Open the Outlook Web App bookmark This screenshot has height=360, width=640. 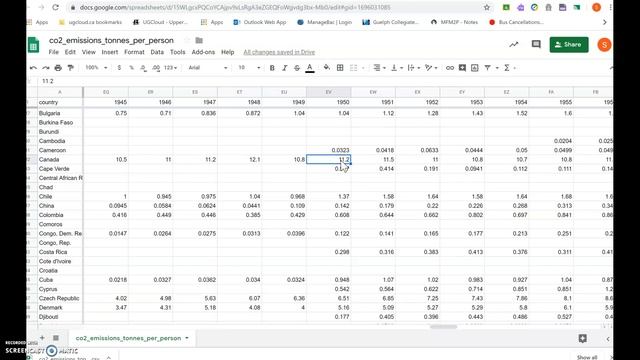(260, 22)
